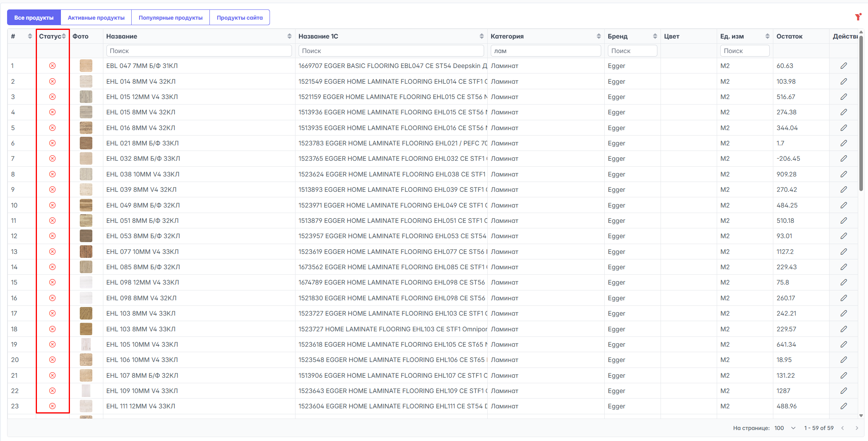
Task: Click pencil icon on row 23
Action: pos(844,406)
